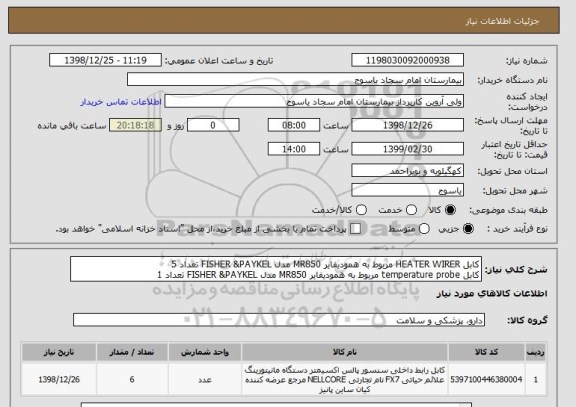Click the شرح کلی نیاز label

[516, 270]
